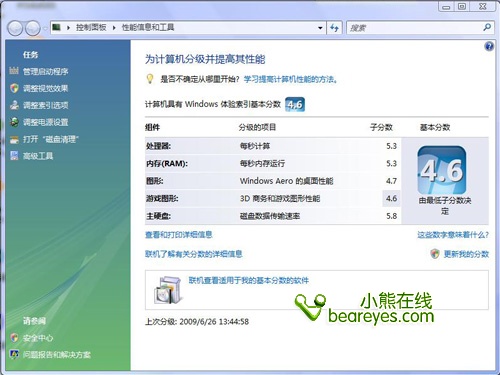Click 查看和打印详细信息 link
Image resolution: width=500 pixels, height=375 pixels.
coord(179,235)
